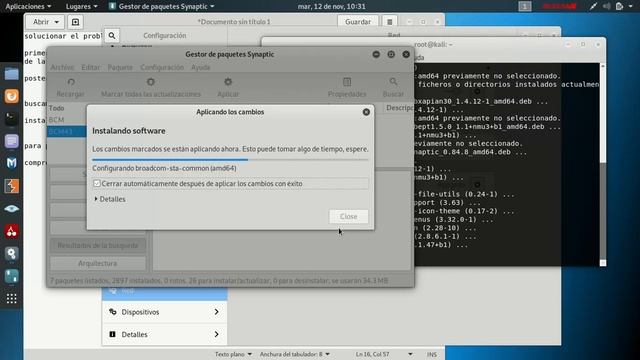Click the Buscar magnifier in Synaptic toolbar

(393, 82)
